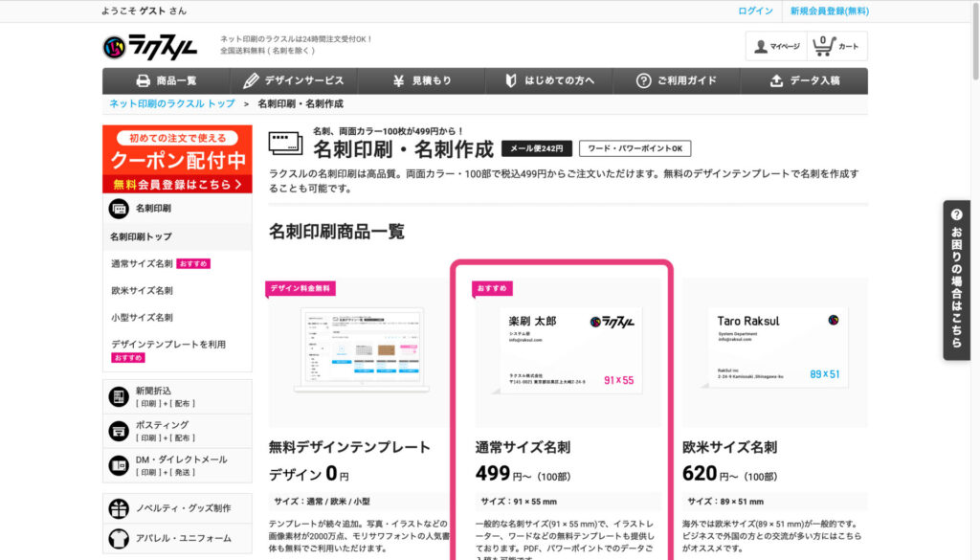The height and width of the screenshot is (560, 980).
Task: Click pencil icon for デザインサービス
Action: 251,80
